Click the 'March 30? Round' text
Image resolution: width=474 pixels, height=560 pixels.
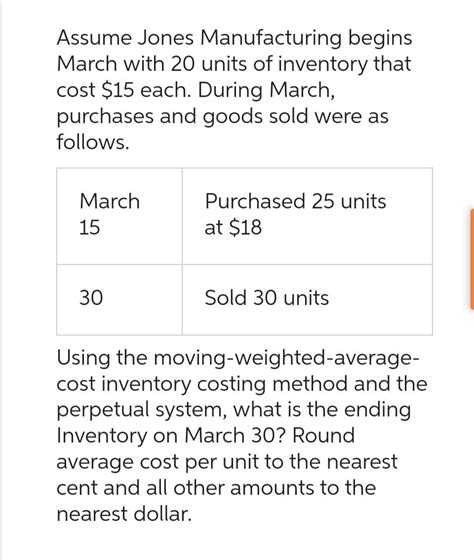(270, 436)
